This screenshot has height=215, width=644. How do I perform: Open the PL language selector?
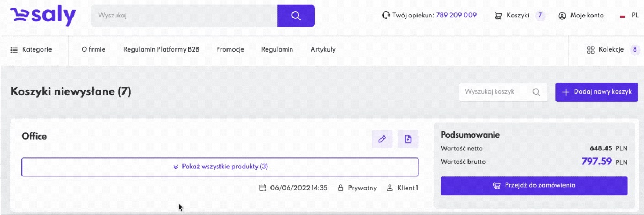pyautogui.click(x=630, y=16)
